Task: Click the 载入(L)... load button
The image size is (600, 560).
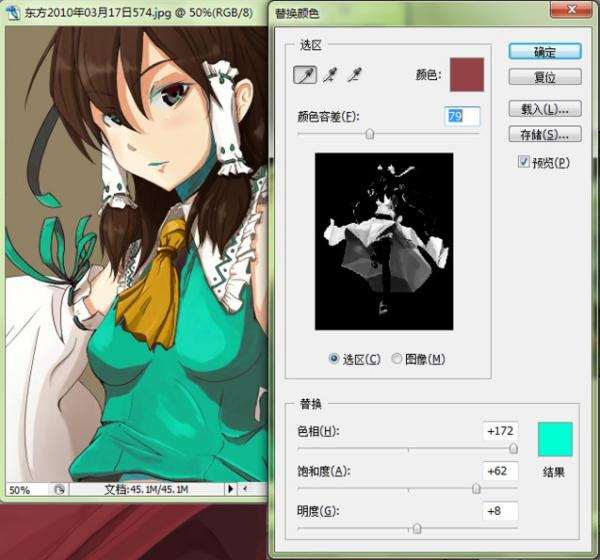Action: (x=545, y=108)
